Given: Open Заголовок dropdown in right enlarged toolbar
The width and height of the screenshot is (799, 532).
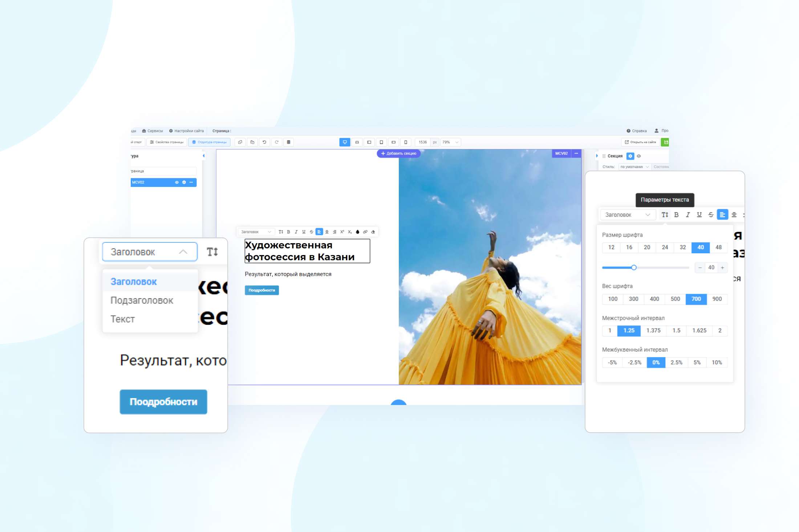Looking at the screenshot, I should coord(628,215).
